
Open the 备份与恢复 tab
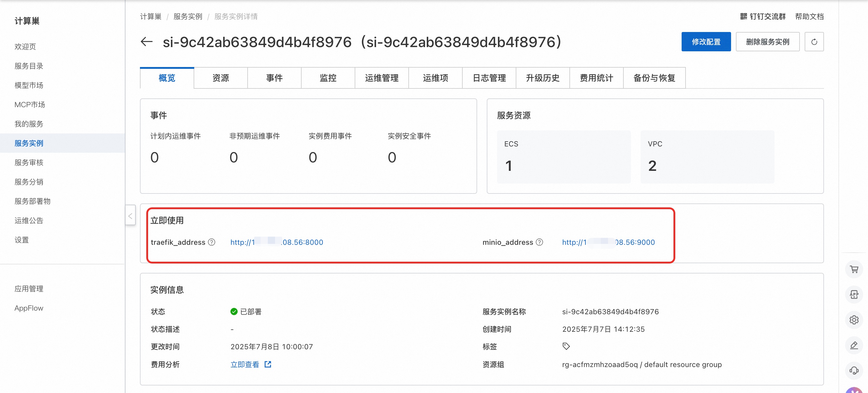pos(654,78)
